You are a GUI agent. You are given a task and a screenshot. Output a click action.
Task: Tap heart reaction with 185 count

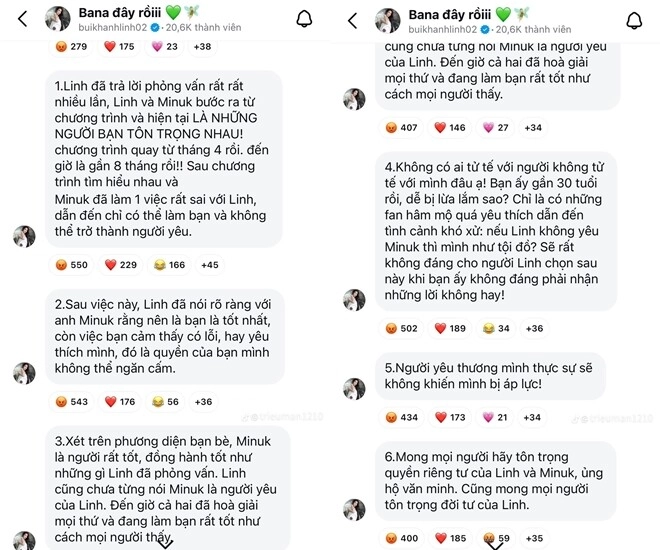pos(450,538)
